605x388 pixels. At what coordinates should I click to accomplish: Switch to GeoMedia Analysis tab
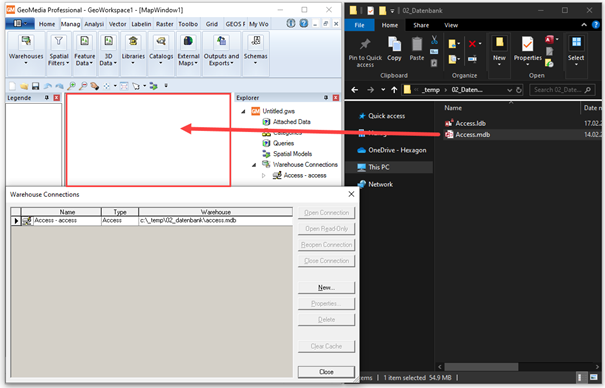[94, 24]
